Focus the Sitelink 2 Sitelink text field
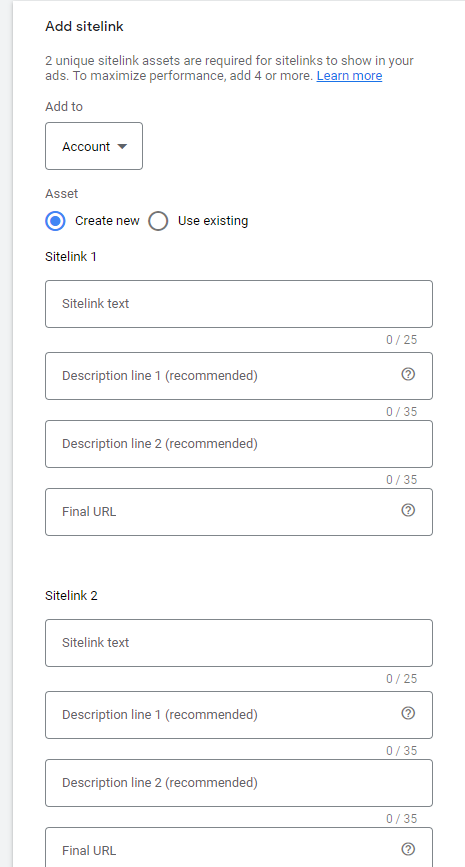Screen dimensions: 465x867 point(239,643)
